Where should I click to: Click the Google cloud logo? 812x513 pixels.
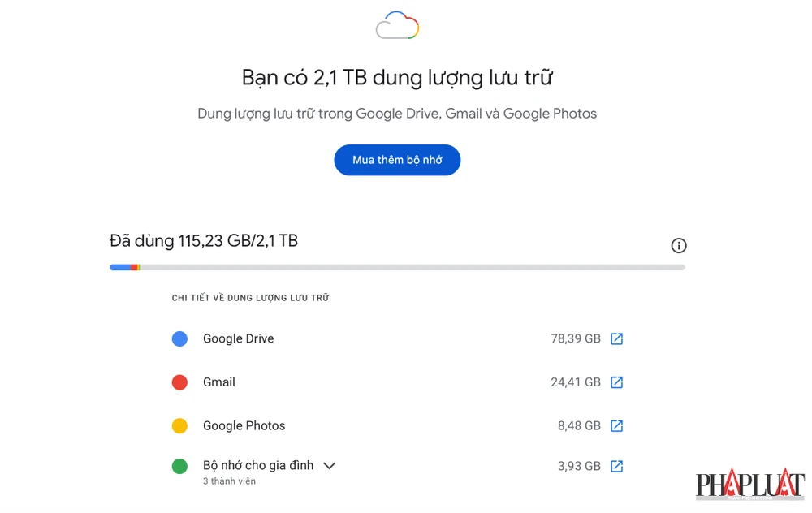coord(397,25)
